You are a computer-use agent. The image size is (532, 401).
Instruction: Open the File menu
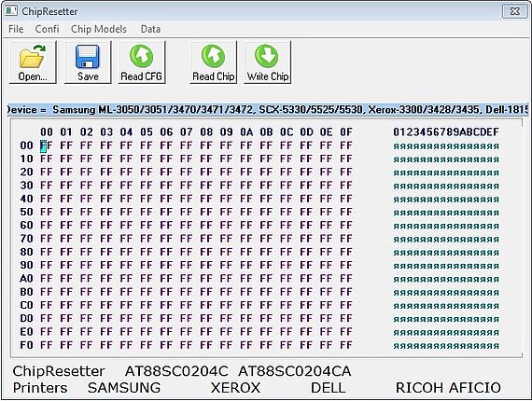tap(16, 29)
